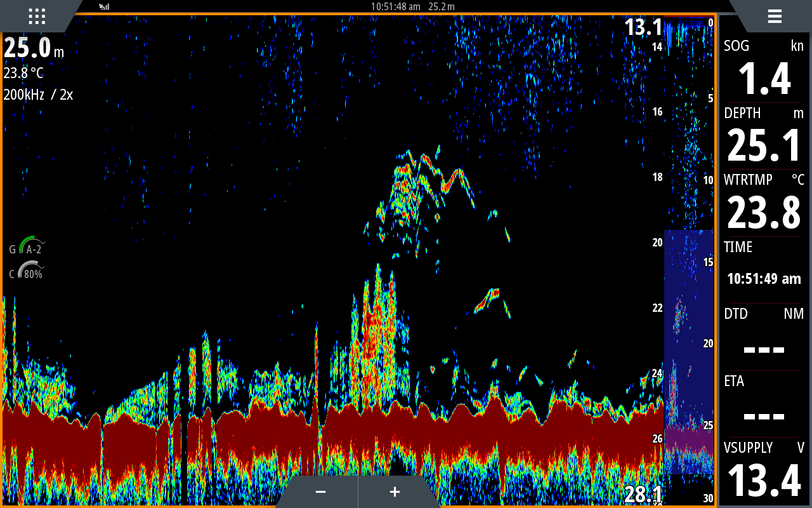
Task: Tap the 25.0 m depth readout
Action: click(x=33, y=48)
